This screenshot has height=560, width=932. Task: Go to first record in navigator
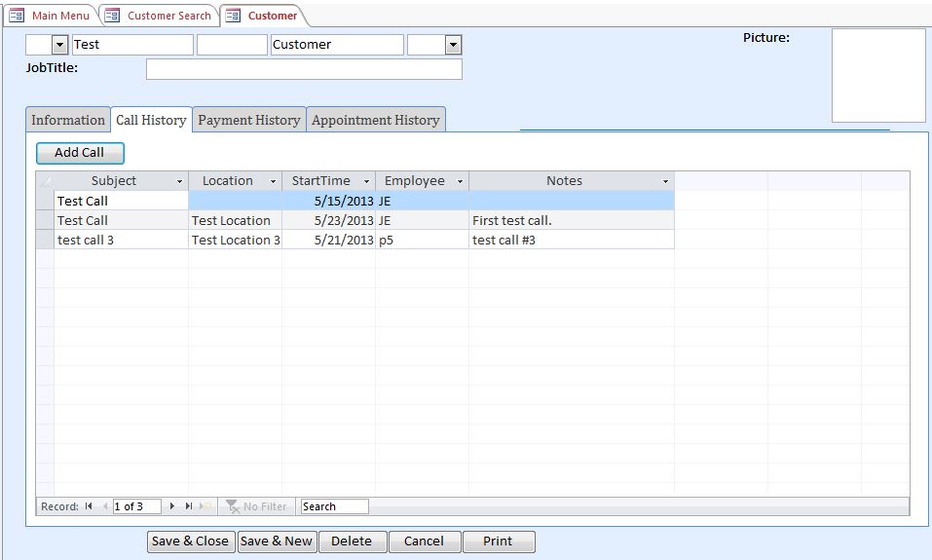tap(90, 506)
